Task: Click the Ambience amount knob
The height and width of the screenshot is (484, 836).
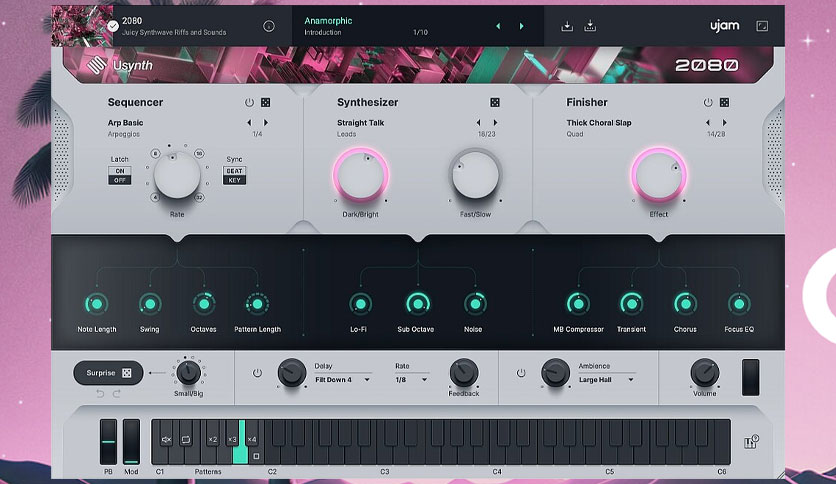Action: pos(556,373)
